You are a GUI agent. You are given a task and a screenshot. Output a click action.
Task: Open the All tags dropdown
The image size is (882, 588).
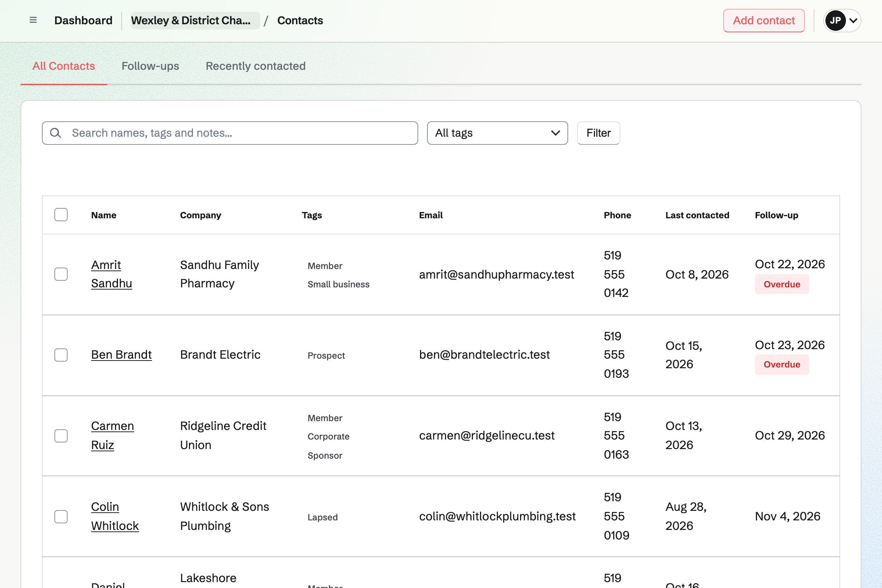pos(497,133)
